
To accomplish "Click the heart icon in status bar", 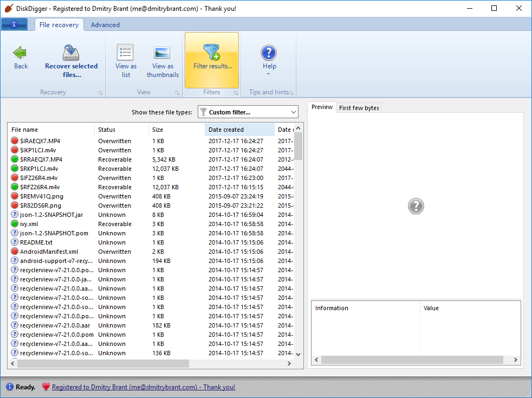I will (x=46, y=387).
